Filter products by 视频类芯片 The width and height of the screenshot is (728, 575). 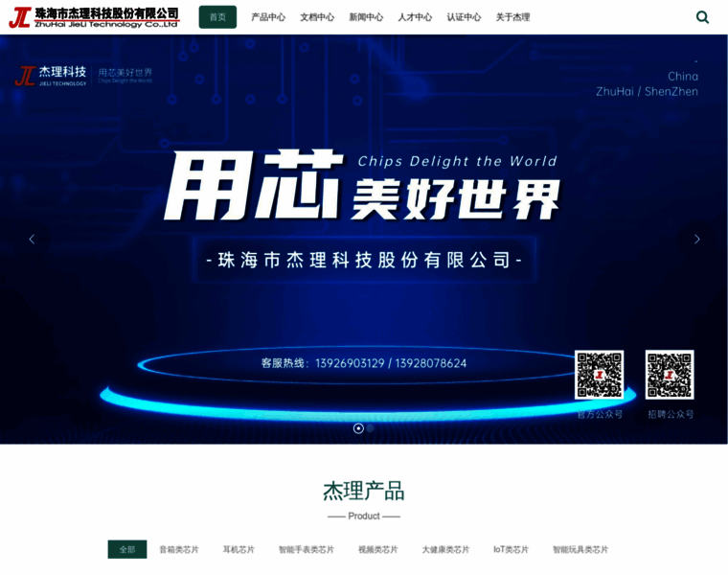(x=378, y=549)
